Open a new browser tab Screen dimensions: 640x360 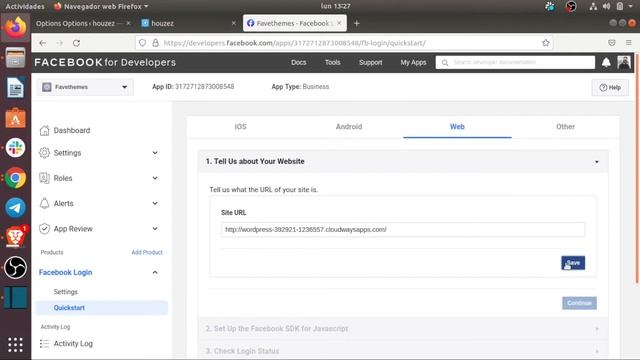(357, 24)
